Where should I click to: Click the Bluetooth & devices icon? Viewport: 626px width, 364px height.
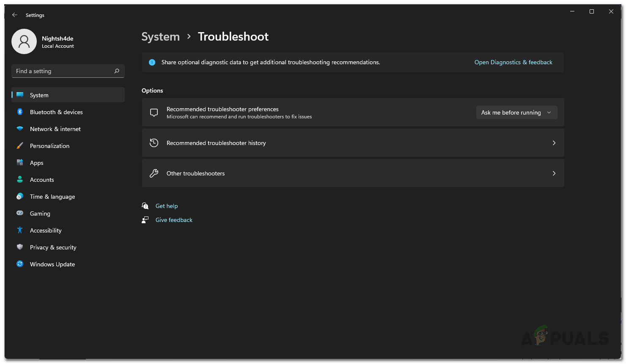(x=20, y=112)
